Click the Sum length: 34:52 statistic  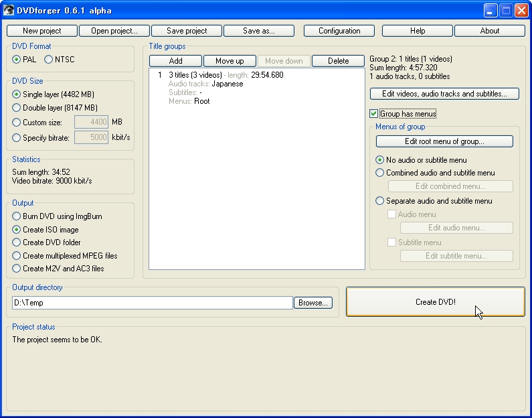coord(41,172)
